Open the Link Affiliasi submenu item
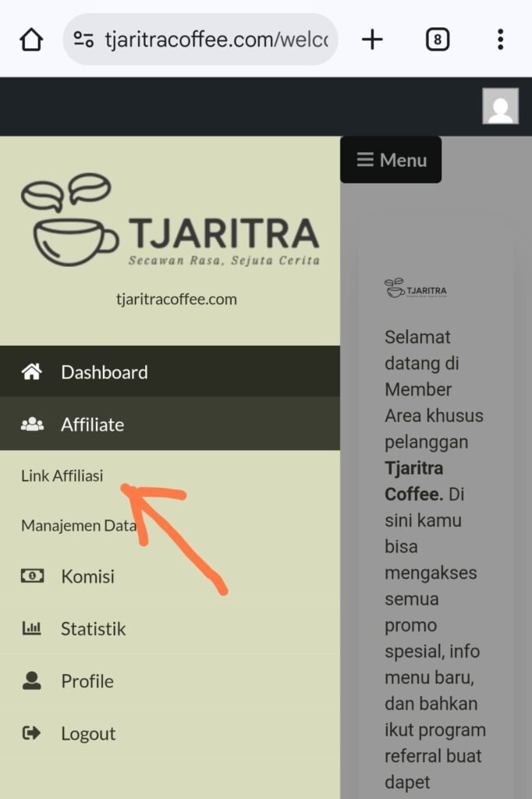The height and width of the screenshot is (799, 532). click(62, 475)
